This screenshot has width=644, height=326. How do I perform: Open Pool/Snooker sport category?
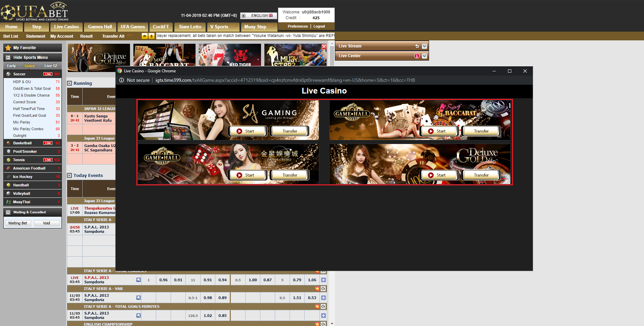[33, 151]
